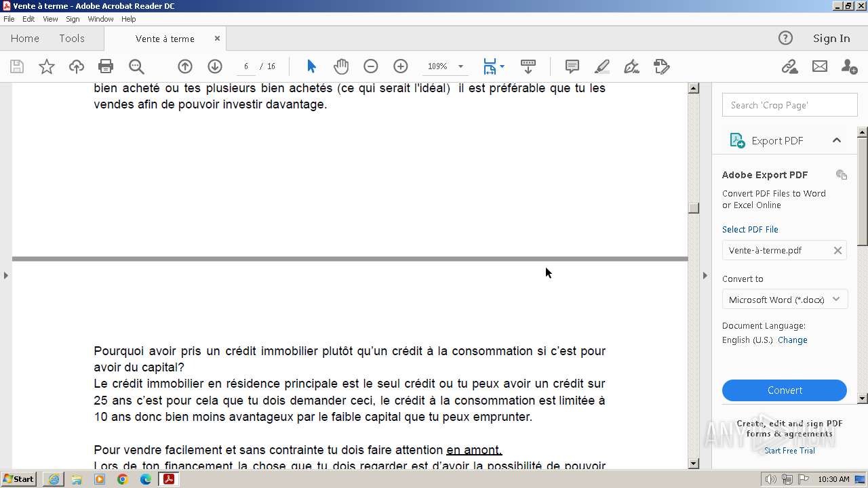Click the Save file icon
868x488 pixels.
pos(17,66)
